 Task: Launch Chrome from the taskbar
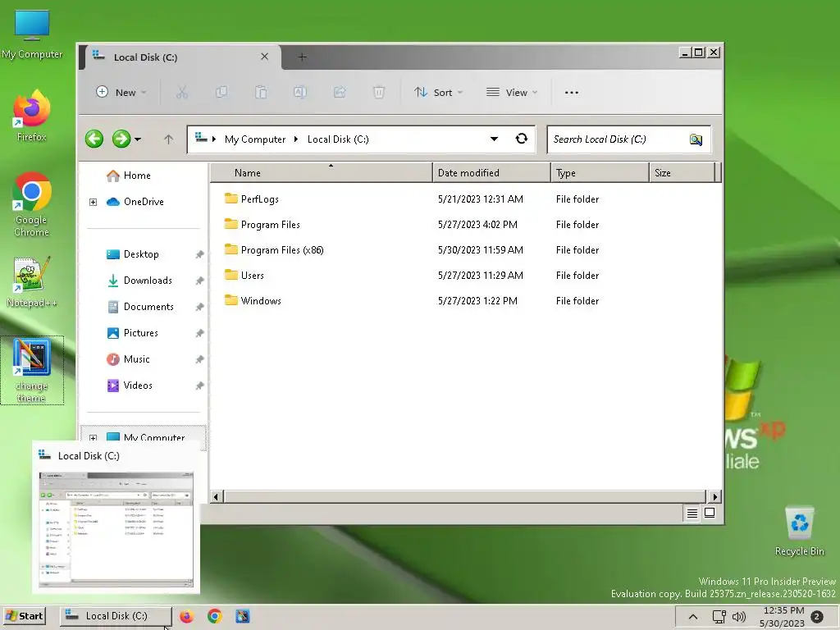pos(215,616)
